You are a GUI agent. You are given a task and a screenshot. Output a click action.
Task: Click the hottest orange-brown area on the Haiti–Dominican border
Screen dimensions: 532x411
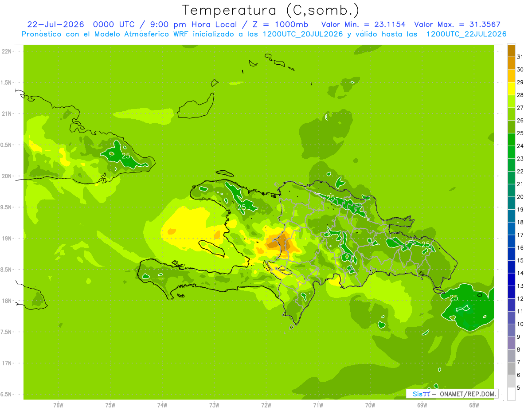[280, 243]
